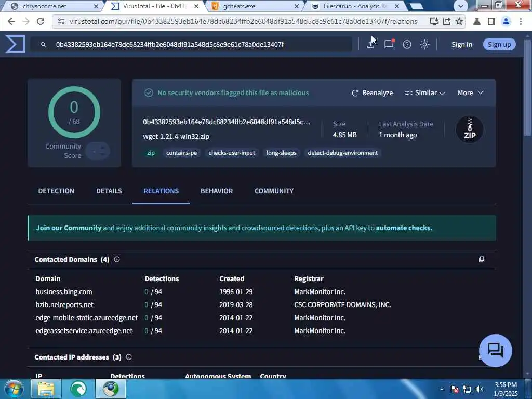The image size is (532, 399).
Task: Click the browser forward arrow
Action: click(26, 21)
